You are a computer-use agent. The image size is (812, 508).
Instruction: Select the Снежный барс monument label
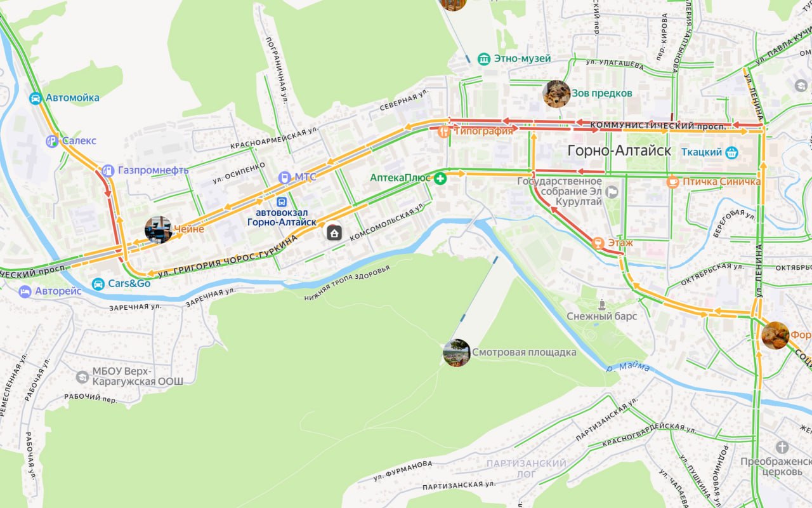(602, 316)
